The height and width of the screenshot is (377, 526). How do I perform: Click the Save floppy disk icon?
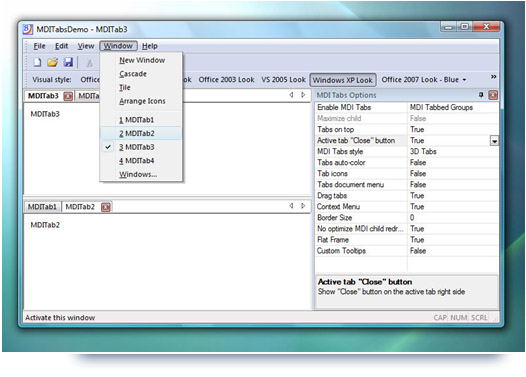coord(68,62)
